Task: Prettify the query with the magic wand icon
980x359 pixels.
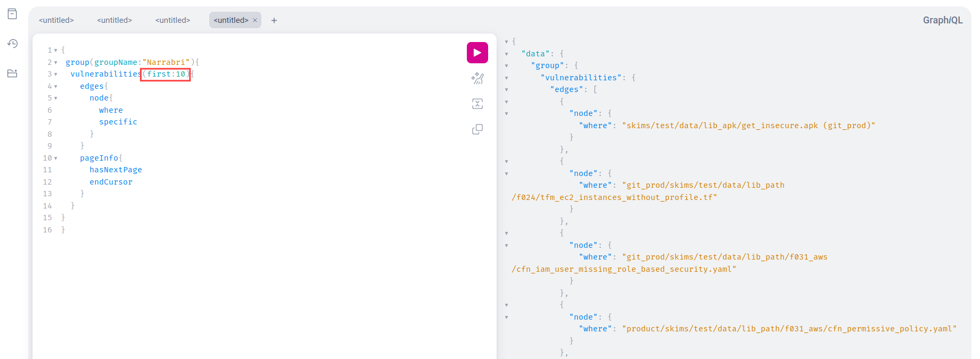Action: 477,78
